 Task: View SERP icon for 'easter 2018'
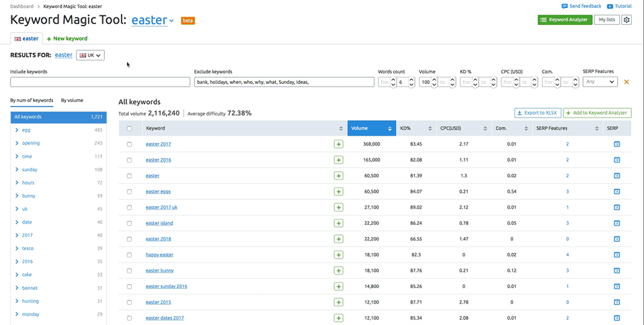[616, 239]
